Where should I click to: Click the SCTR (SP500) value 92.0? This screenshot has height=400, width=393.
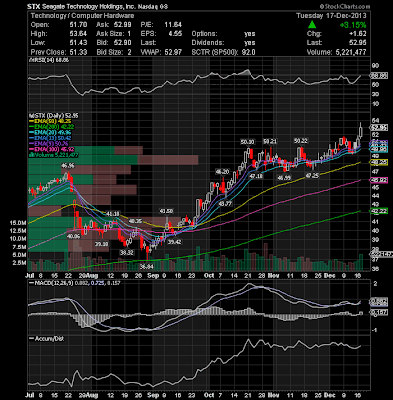[x=248, y=52]
